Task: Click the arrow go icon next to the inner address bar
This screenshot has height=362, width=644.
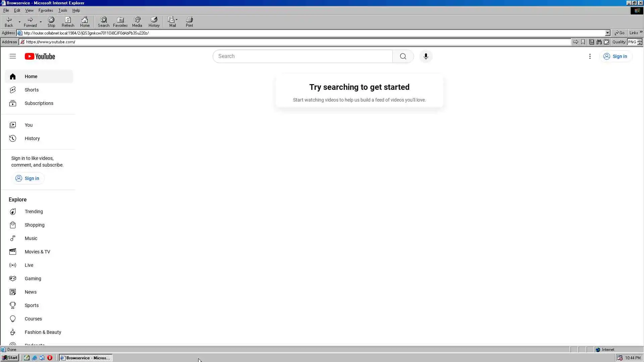Action: click(x=575, y=42)
